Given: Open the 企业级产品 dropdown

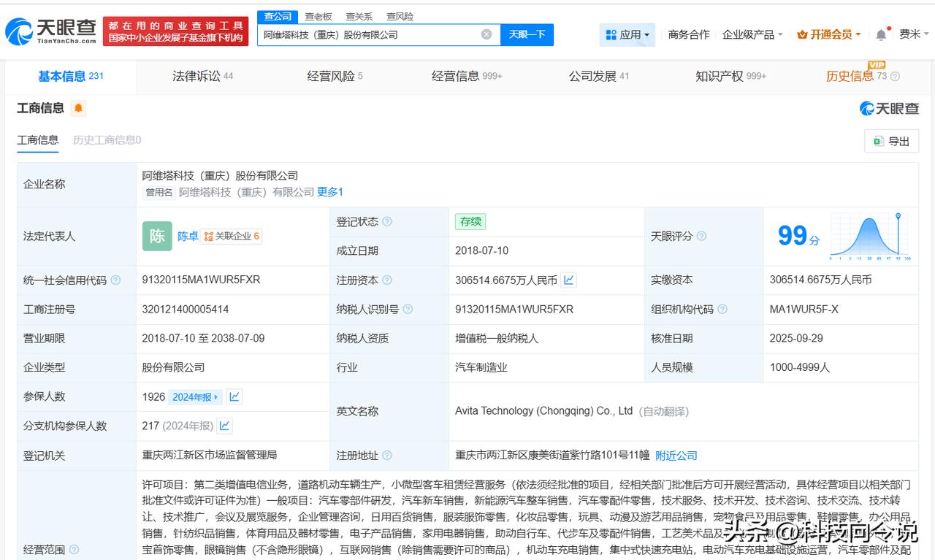Looking at the screenshot, I should pyautogui.click(x=752, y=35).
